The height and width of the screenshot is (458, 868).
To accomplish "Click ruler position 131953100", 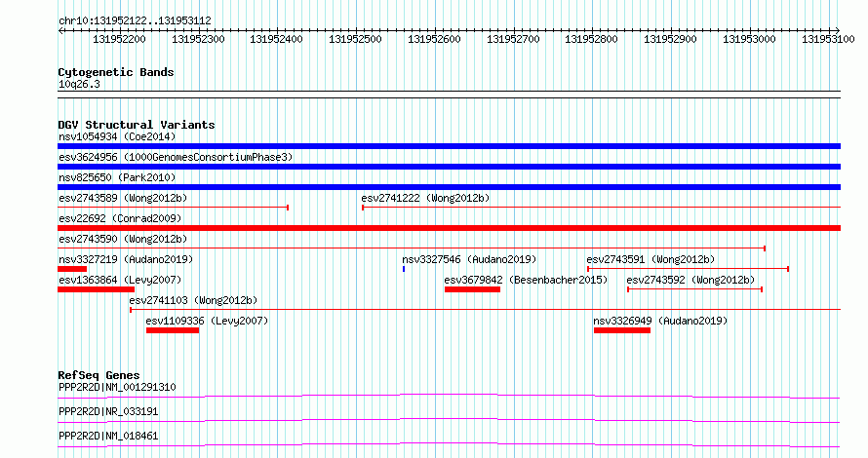I will point(828,39).
